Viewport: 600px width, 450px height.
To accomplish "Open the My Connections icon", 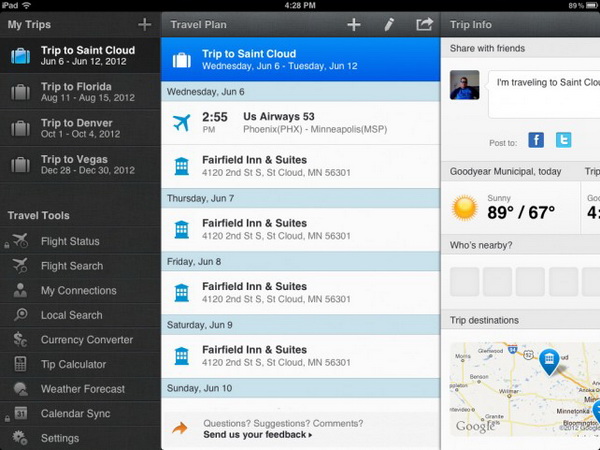I will coord(20,290).
